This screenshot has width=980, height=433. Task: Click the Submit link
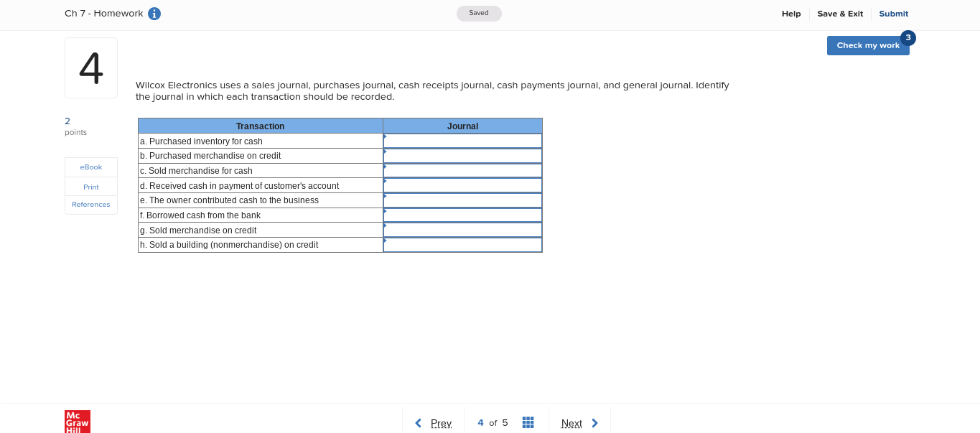coord(893,13)
